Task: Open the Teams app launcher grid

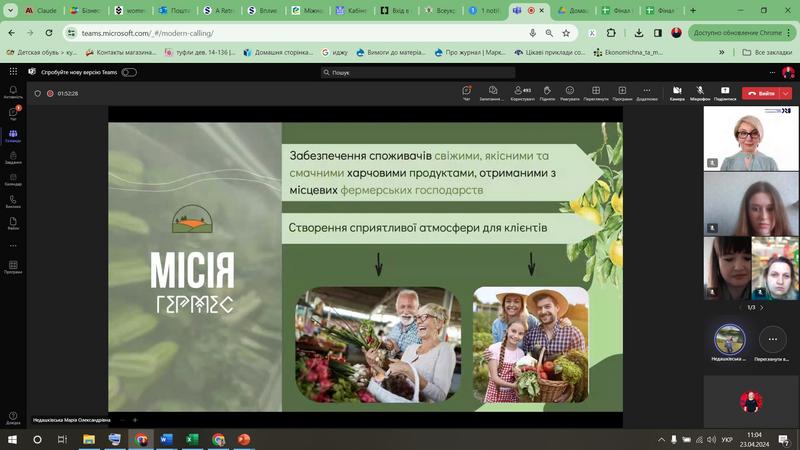Action: tap(13, 72)
